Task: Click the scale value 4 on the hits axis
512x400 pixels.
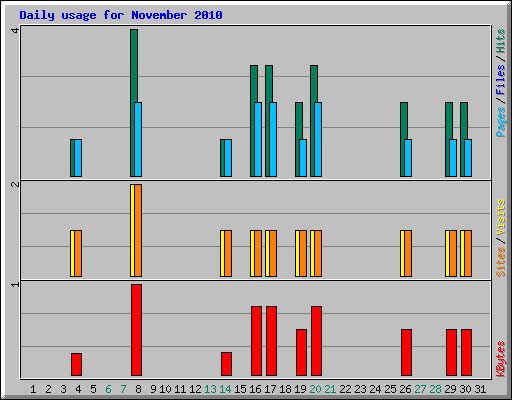Action: (15, 31)
